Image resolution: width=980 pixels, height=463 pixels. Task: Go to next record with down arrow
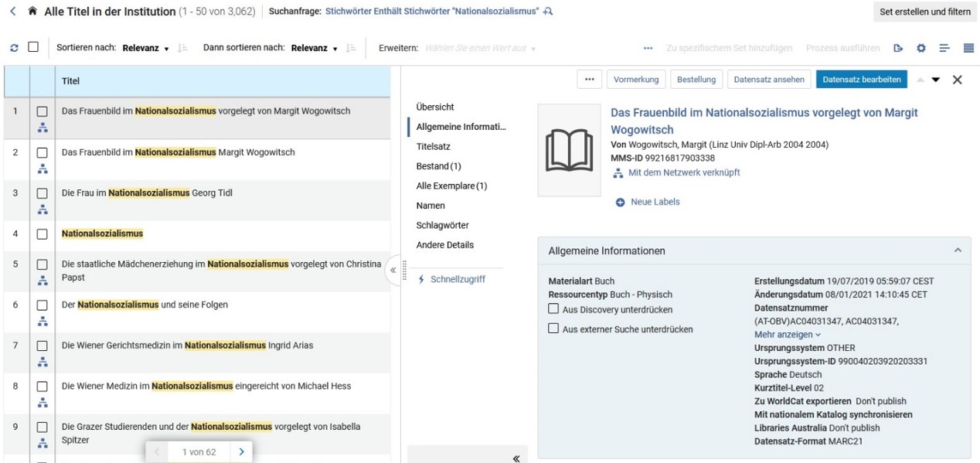pyautogui.click(x=936, y=80)
